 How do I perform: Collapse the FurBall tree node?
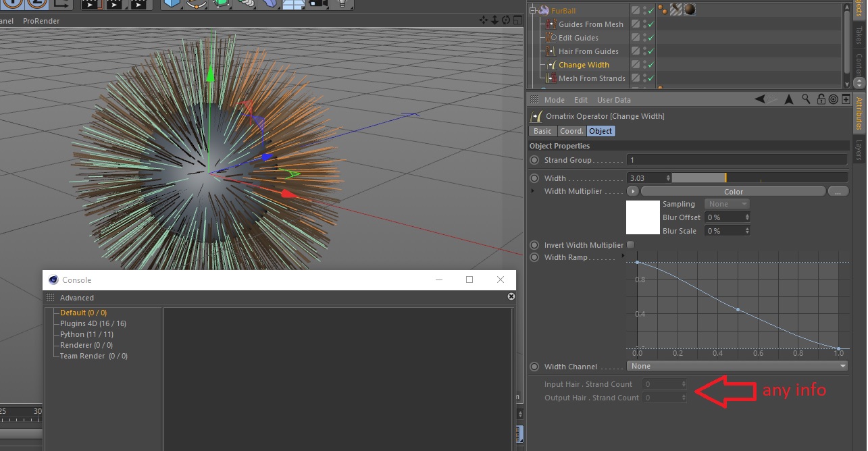click(x=532, y=10)
